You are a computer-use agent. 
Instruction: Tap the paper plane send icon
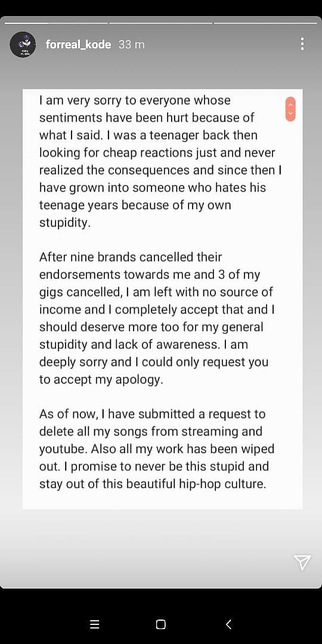[x=302, y=562]
